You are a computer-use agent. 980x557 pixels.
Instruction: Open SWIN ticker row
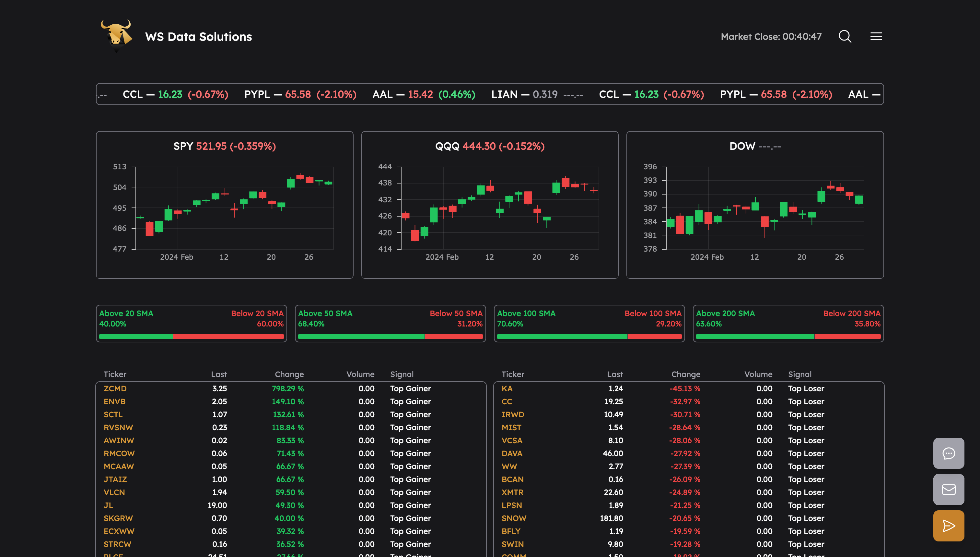(689, 545)
